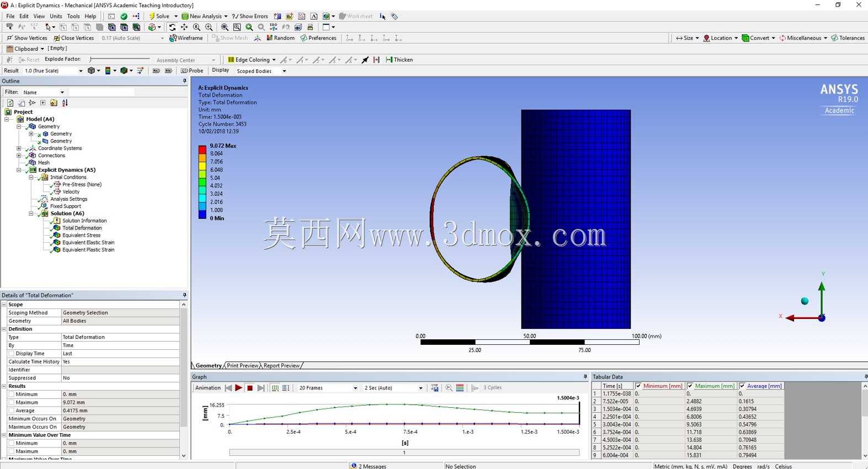
Task: Click the blue 0 Min legend color band
Action: (202, 215)
